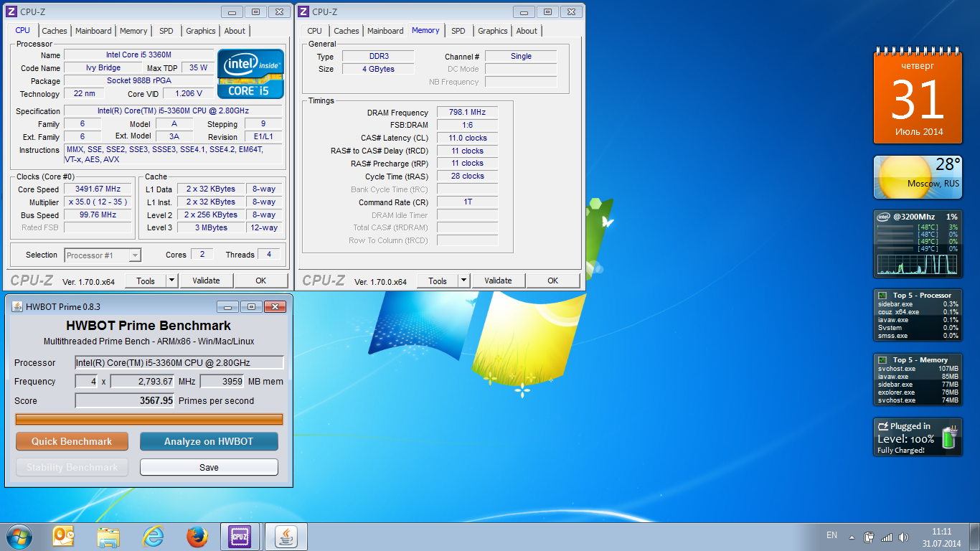Click the Name value Intel Core i5 3360M
This screenshot has width=980, height=551.
point(138,55)
